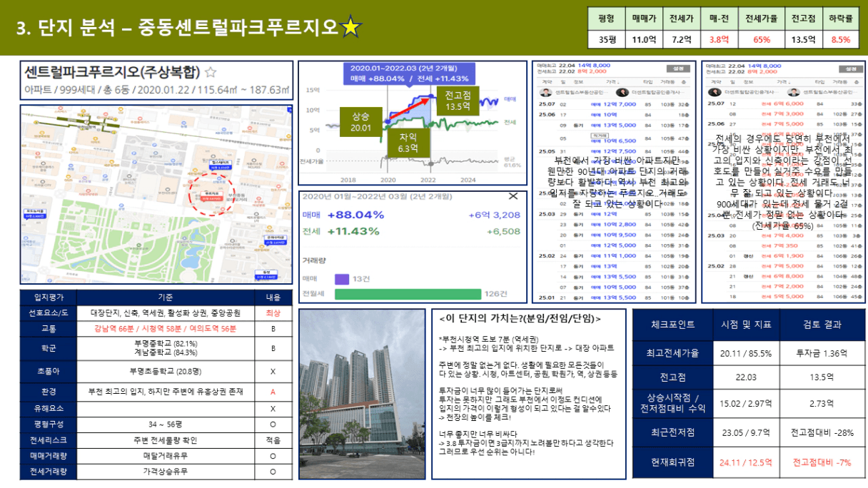868x488 pixels.
Task: Click the 직거래 tag in the 매매 list
Action: point(598,134)
